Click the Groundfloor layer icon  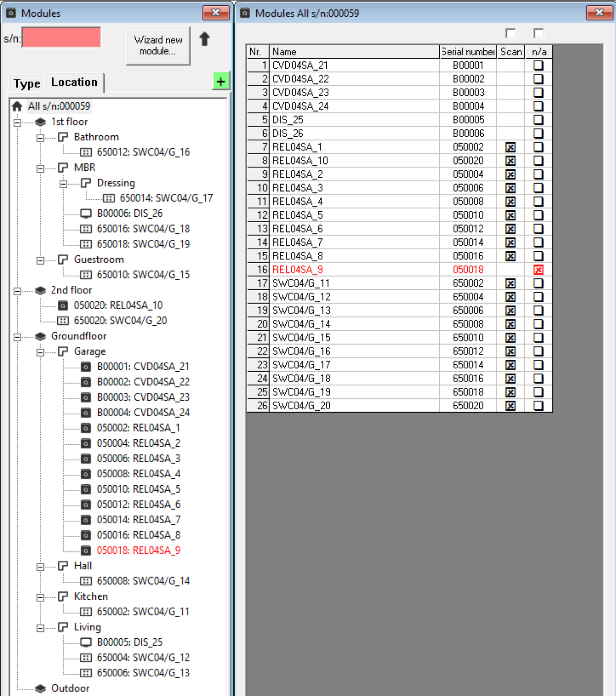click(x=40, y=336)
